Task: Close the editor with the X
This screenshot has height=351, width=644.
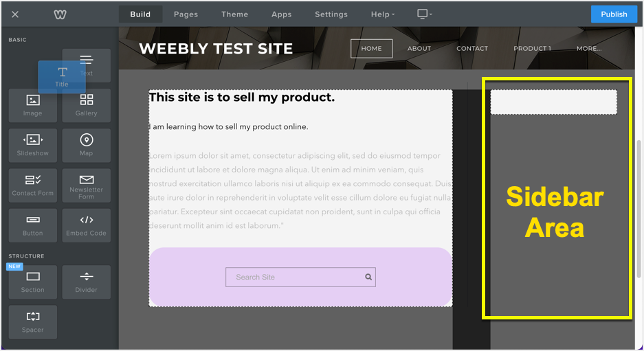Action: (x=15, y=14)
